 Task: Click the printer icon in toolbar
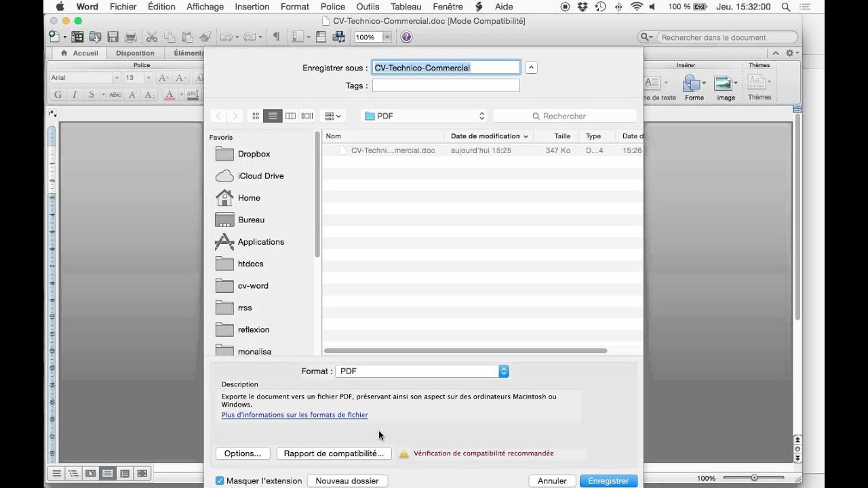point(131,37)
